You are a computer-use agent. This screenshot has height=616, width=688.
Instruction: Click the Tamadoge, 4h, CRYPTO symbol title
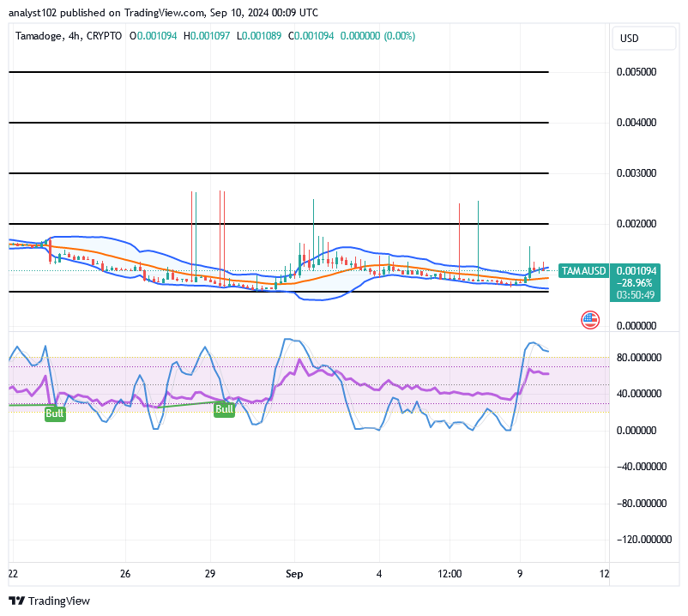[69, 36]
